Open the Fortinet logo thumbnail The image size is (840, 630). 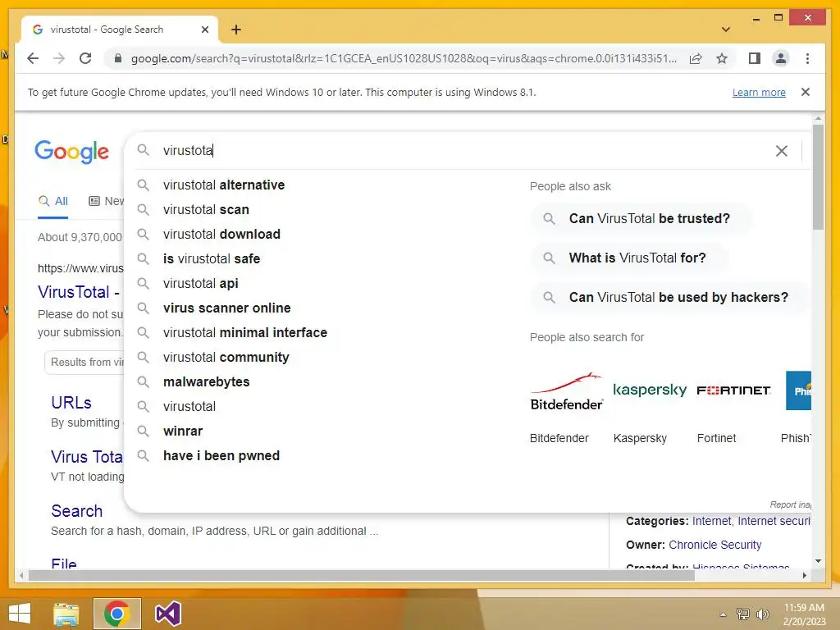(x=733, y=390)
